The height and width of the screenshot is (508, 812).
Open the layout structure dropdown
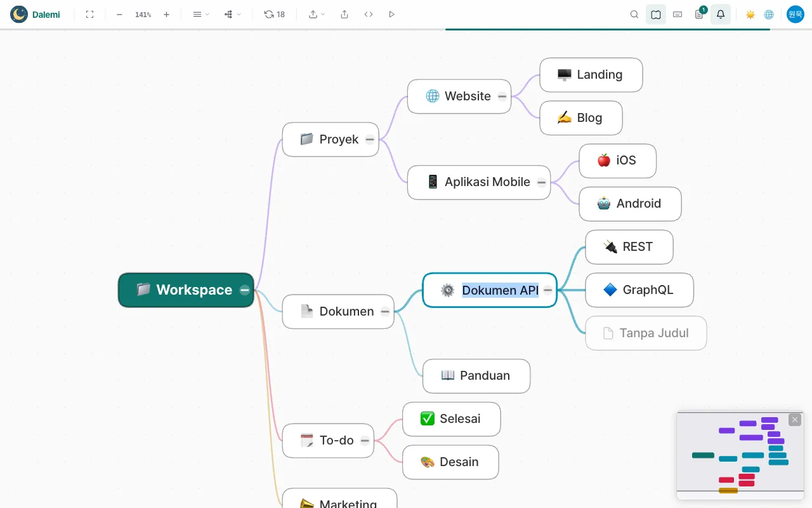point(232,14)
